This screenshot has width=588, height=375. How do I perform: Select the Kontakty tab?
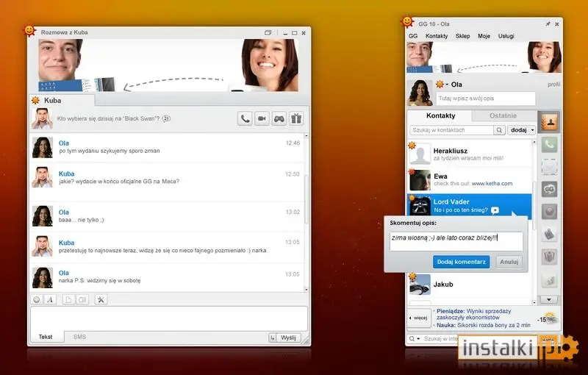440,116
